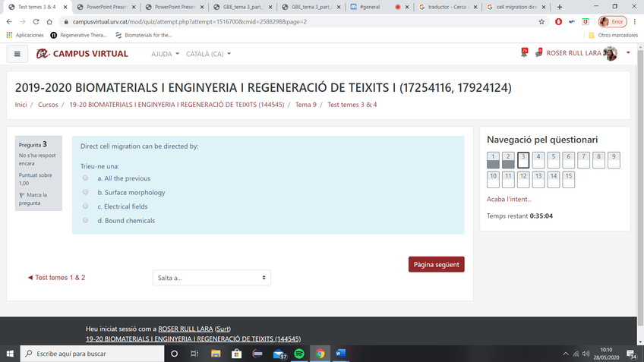The image size is (644, 362).
Task: Select answer c. Electrical fields
Action: tap(85, 206)
